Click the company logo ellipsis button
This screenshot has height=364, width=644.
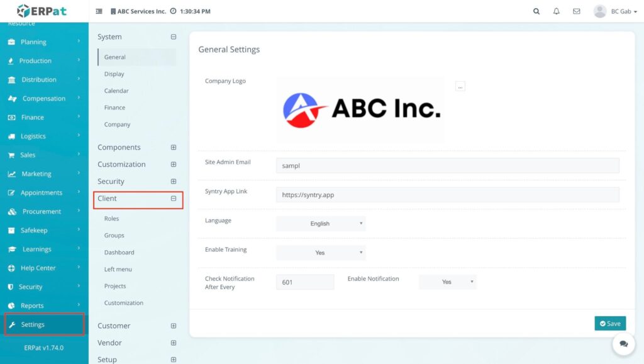pos(460,86)
